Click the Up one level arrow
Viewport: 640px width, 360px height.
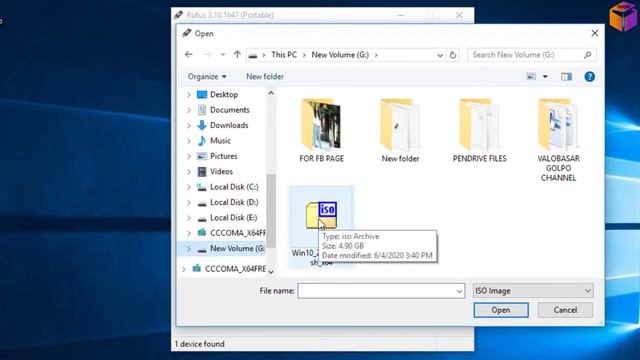(237, 55)
